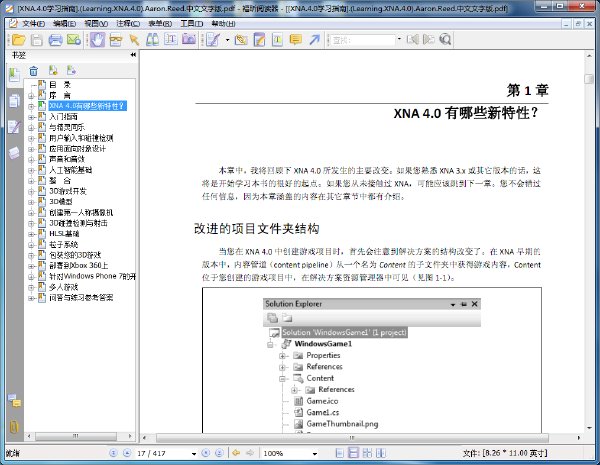The width and height of the screenshot is (600, 465).
Task: Select the text box annotation tool
Action: 277,39
